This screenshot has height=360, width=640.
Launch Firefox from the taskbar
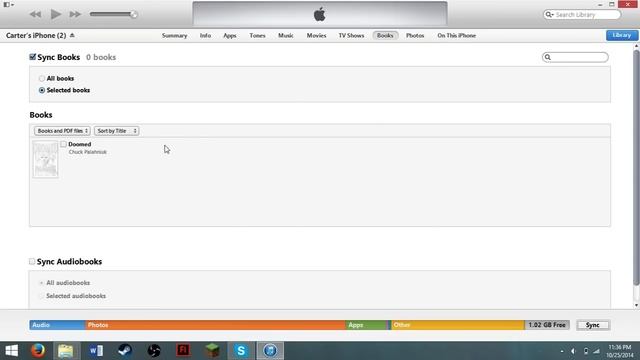(38, 351)
